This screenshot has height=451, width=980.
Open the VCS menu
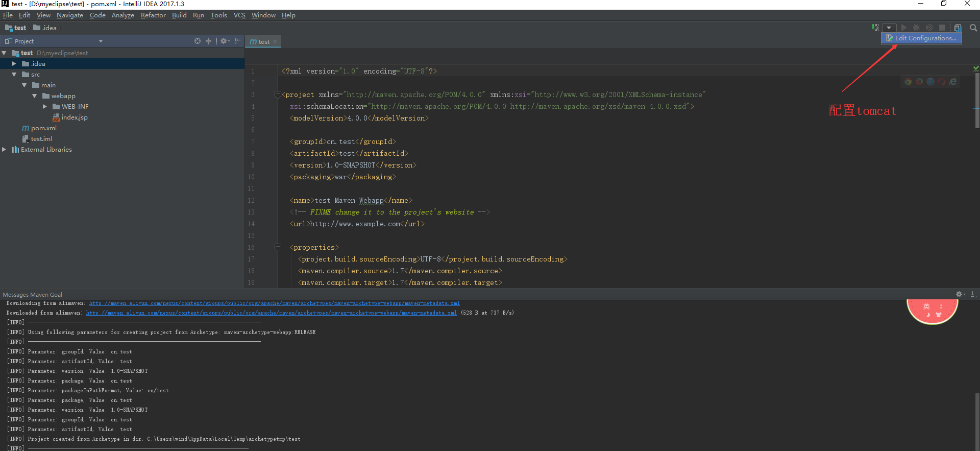(239, 15)
